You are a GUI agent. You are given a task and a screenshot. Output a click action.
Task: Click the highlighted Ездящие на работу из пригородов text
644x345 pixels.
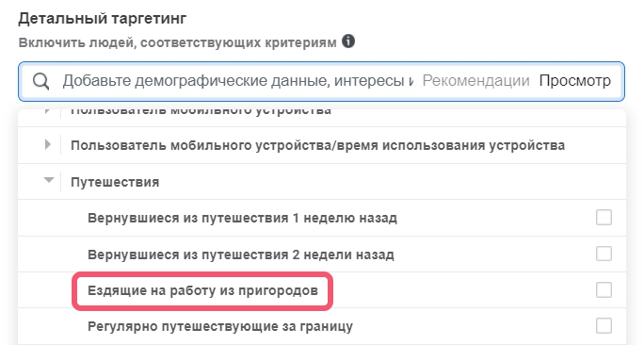(x=202, y=290)
